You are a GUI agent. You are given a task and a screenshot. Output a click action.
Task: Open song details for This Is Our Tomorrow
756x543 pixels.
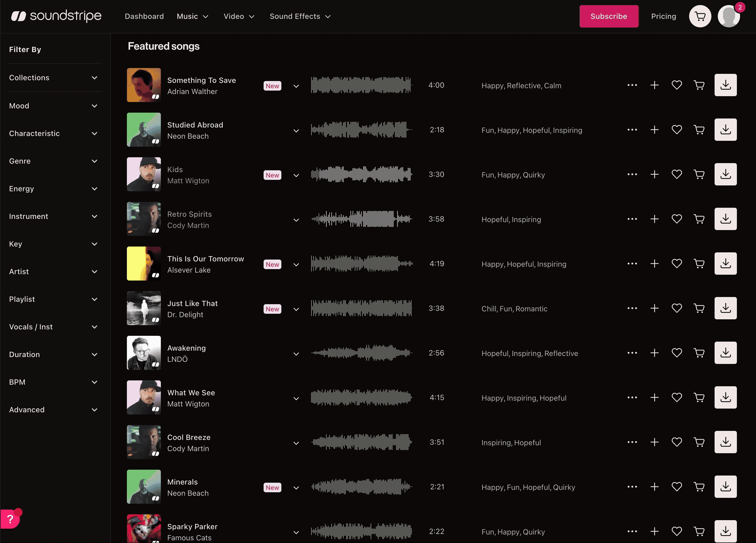point(296,265)
